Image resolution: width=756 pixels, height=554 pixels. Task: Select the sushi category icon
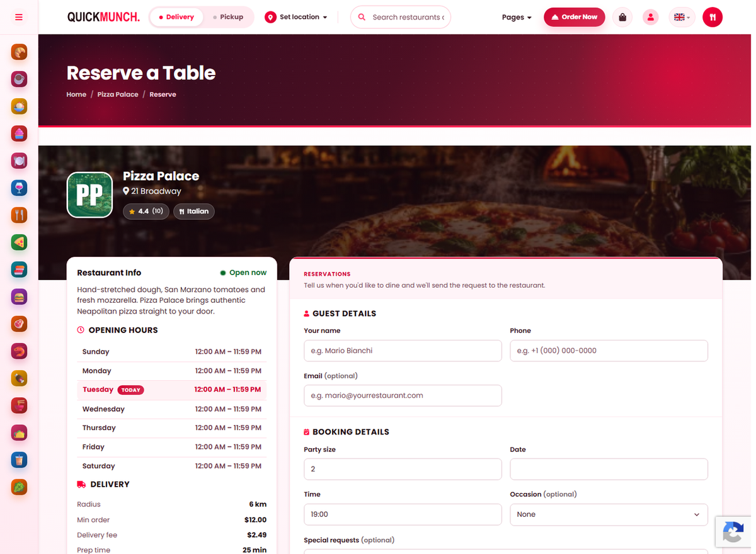click(19, 269)
